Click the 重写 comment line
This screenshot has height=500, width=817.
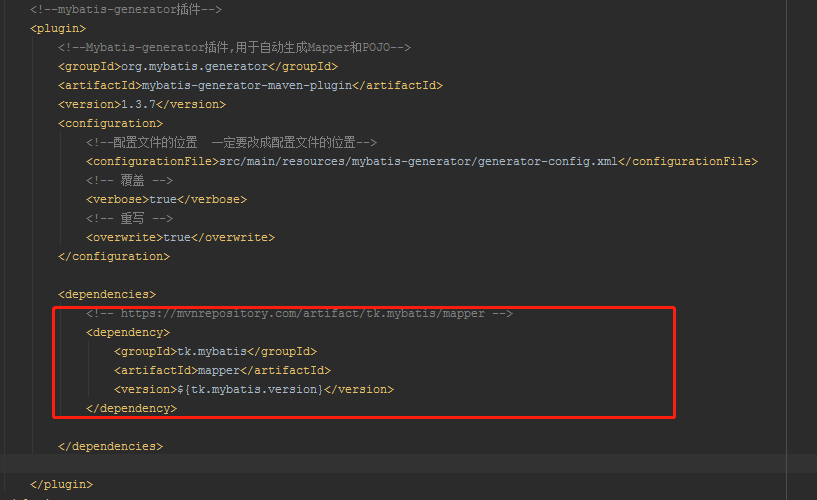[129, 218]
